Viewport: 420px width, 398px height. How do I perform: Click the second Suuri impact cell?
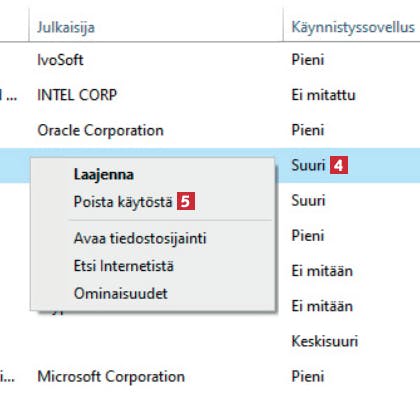pyautogui.click(x=308, y=201)
